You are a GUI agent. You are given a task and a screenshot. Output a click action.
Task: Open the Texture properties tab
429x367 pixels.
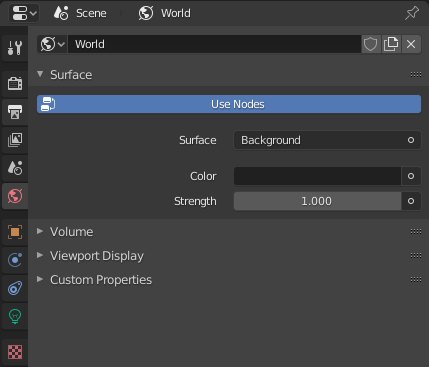coord(15,352)
